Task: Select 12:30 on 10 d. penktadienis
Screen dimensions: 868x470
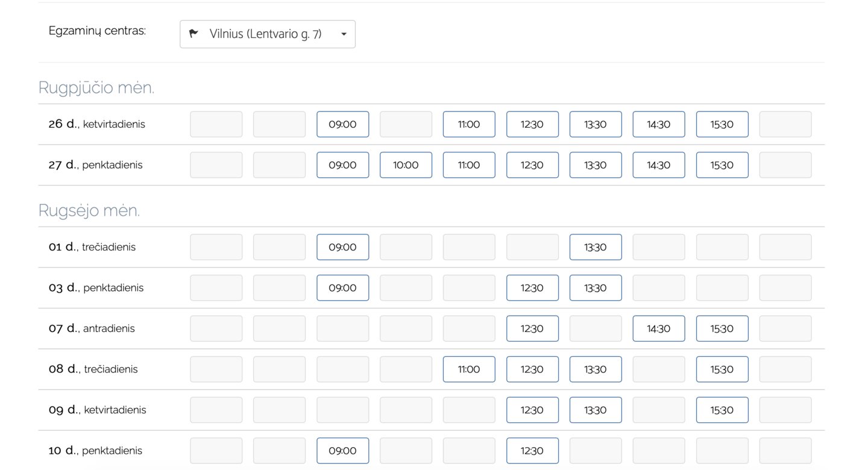Action: pos(532,451)
